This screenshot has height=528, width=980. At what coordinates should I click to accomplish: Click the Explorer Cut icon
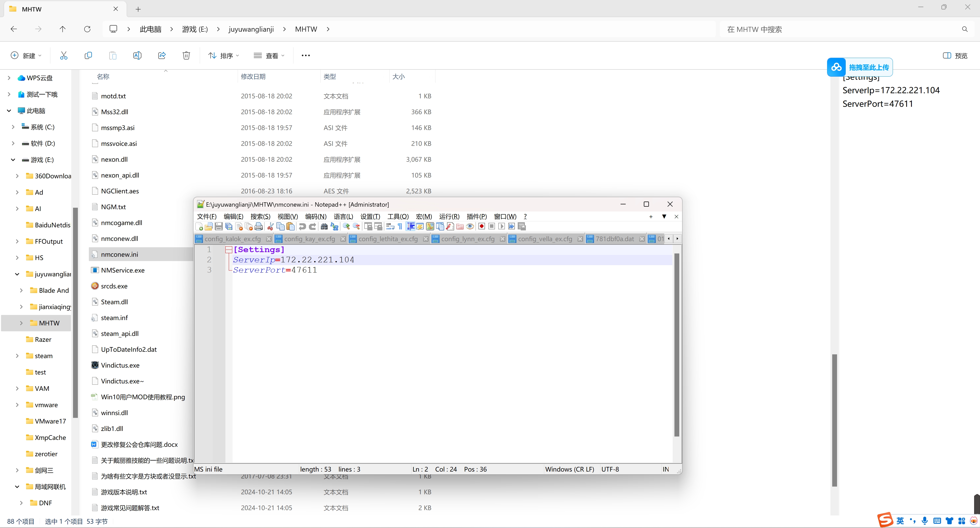coord(64,56)
